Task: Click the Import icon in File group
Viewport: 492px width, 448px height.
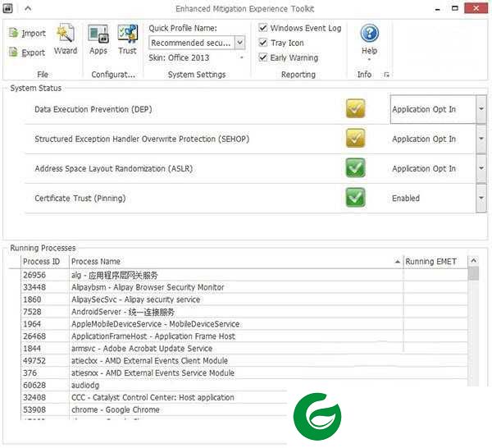Action: pos(13,33)
